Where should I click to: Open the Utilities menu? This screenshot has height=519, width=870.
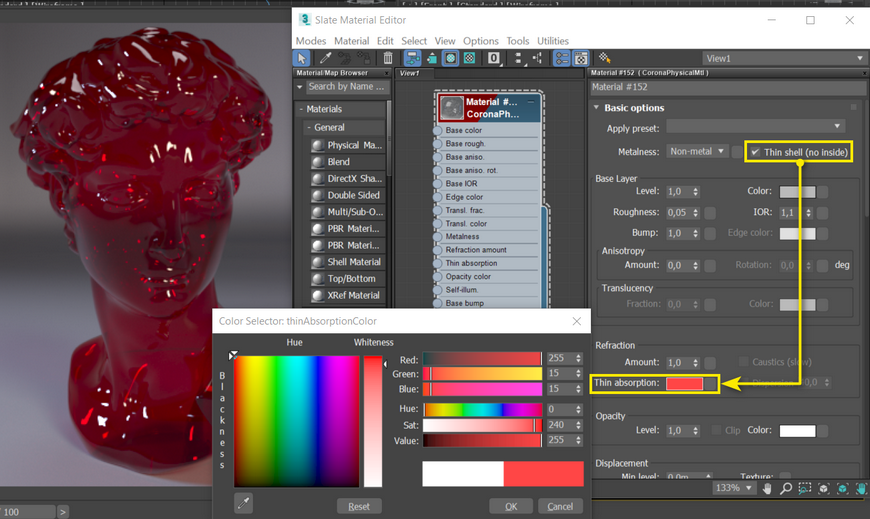pyautogui.click(x=553, y=41)
